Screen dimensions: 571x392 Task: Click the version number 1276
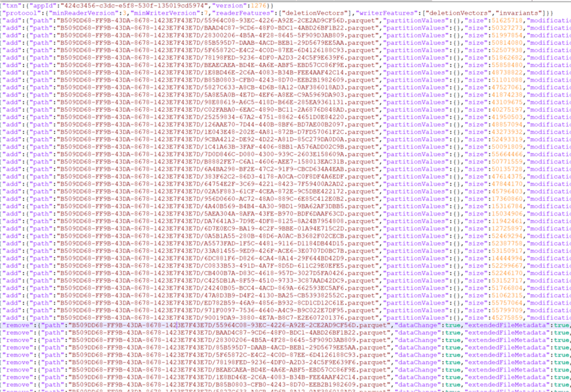click(259, 6)
